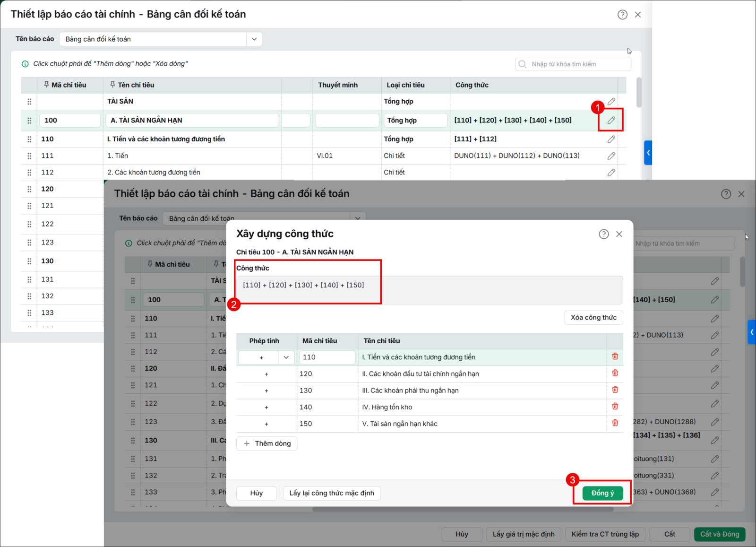This screenshot has height=547, width=756.
Task: Click Cất và Đóng button
Action: 720,534
